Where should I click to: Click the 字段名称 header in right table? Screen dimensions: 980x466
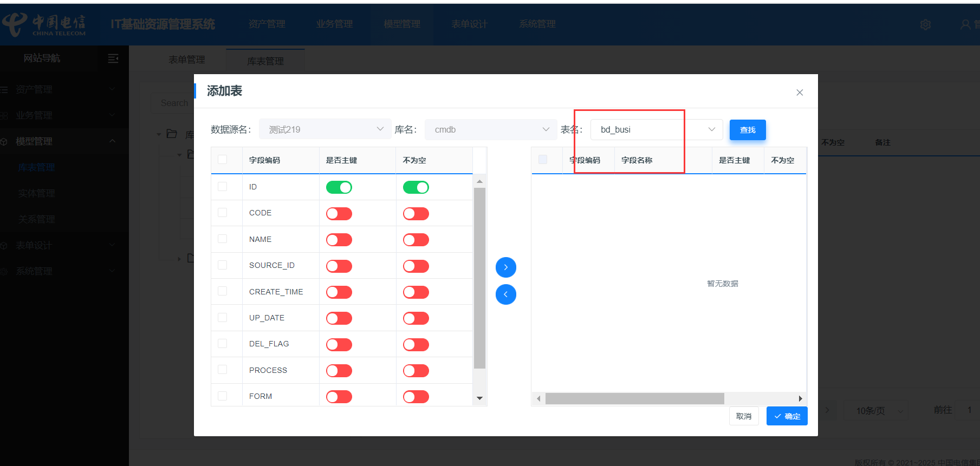[637, 160]
